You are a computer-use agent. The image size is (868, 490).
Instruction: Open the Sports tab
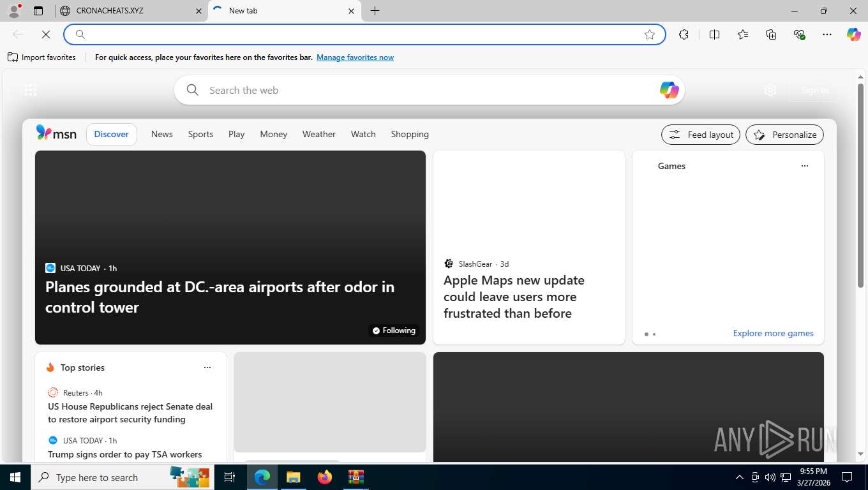pyautogui.click(x=200, y=134)
